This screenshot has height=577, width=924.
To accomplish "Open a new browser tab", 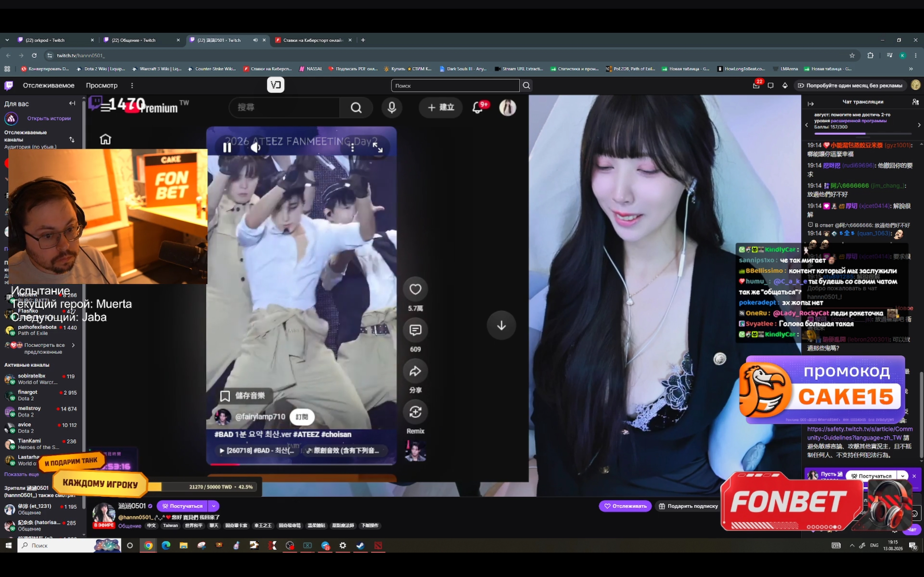I will (363, 40).
